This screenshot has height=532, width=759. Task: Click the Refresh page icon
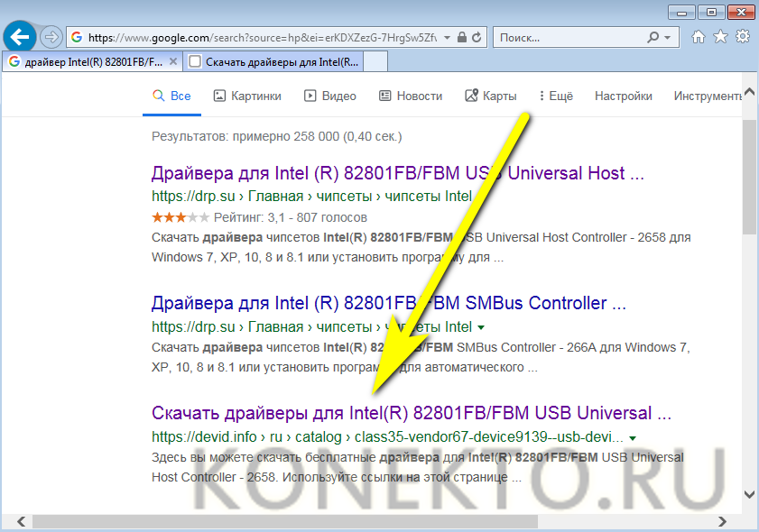pyautogui.click(x=477, y=38)
